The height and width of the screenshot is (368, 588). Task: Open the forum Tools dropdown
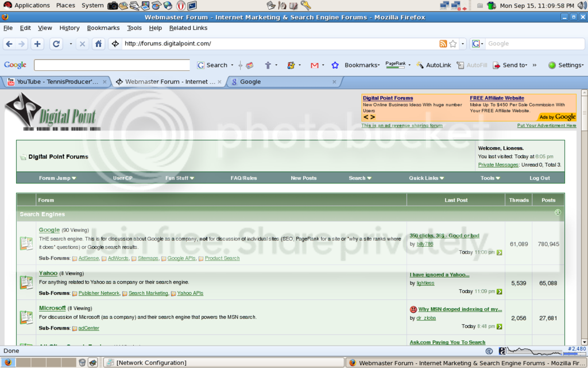(x=490, y=178)
